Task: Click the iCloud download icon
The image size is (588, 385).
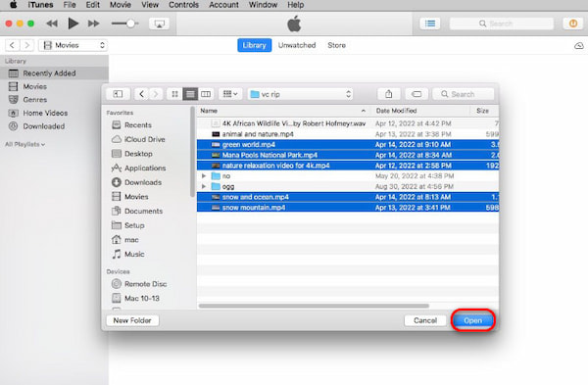Action: 578,46
